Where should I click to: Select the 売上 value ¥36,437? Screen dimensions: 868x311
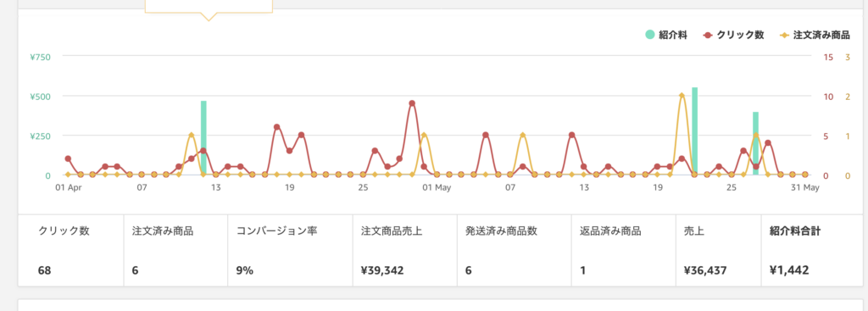point(705,270)
